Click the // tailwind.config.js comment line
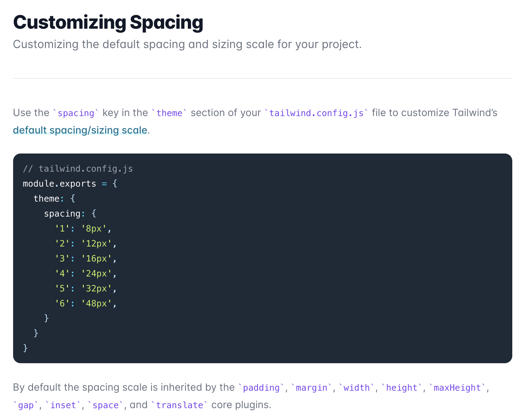531x420 pixels. coord(78,169)
